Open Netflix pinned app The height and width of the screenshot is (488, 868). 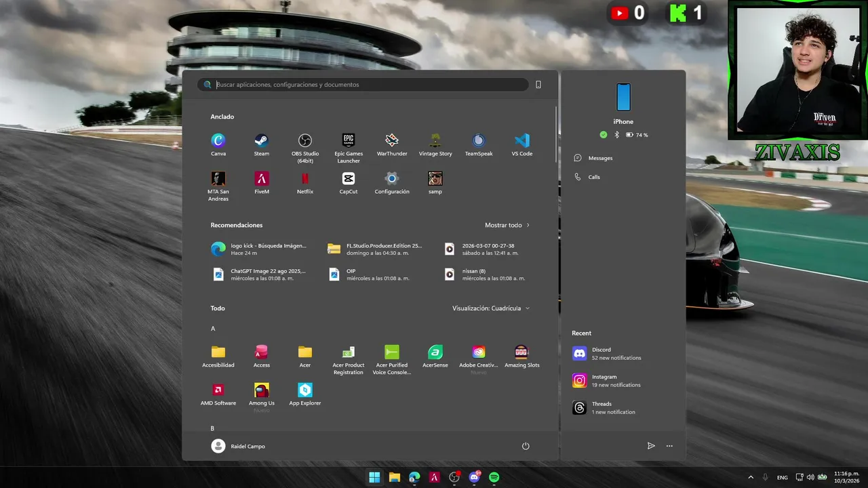[x=305, y=182]
